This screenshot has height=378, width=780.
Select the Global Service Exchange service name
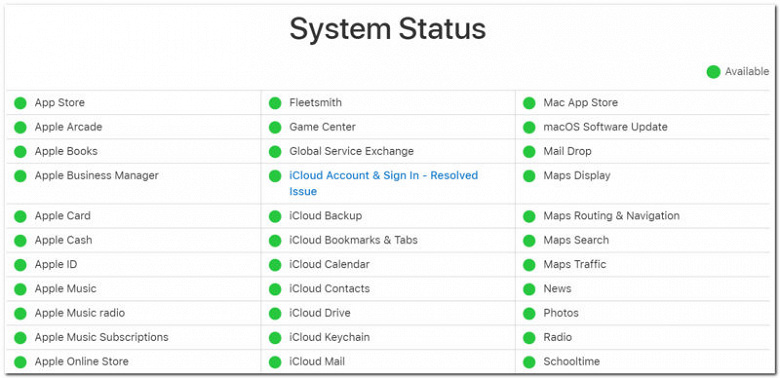[x=352, y=151]
